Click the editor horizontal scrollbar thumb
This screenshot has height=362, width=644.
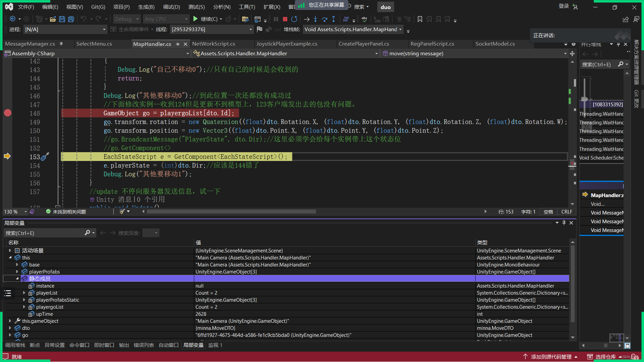coord(231,212)
